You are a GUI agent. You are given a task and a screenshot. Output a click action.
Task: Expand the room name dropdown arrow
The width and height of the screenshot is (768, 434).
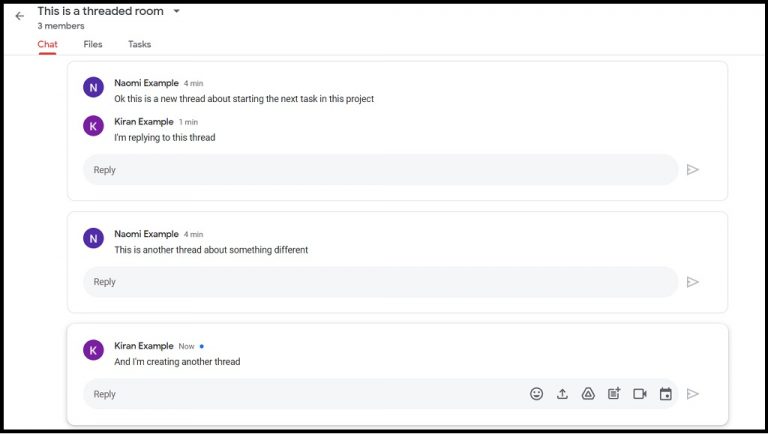coord(177,11)
